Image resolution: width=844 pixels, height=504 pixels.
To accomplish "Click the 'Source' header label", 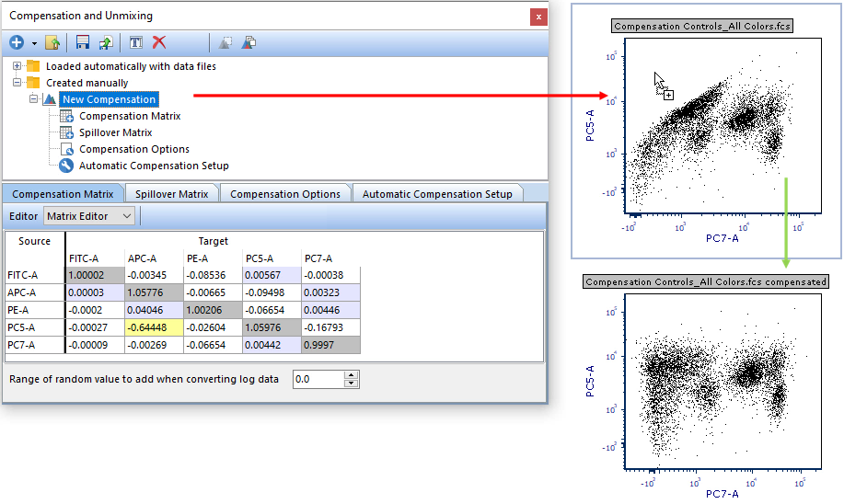I will tap(34, 241).
